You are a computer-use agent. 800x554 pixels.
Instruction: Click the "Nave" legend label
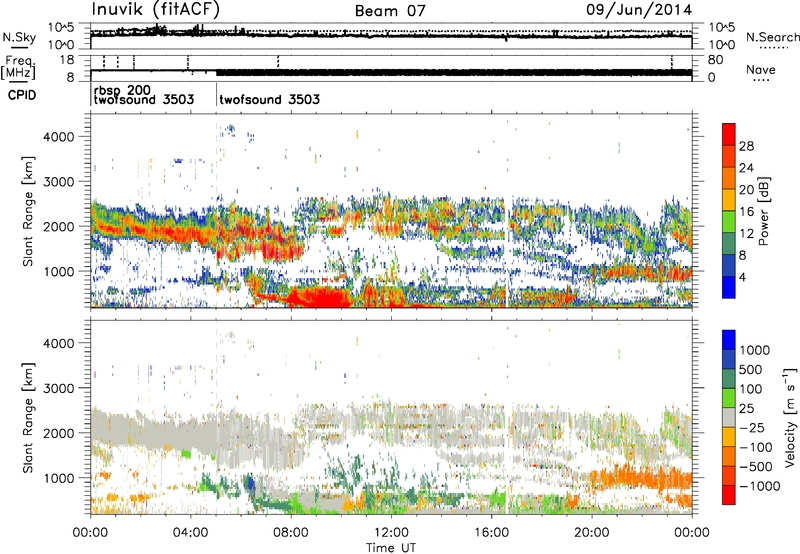[761, 69]
